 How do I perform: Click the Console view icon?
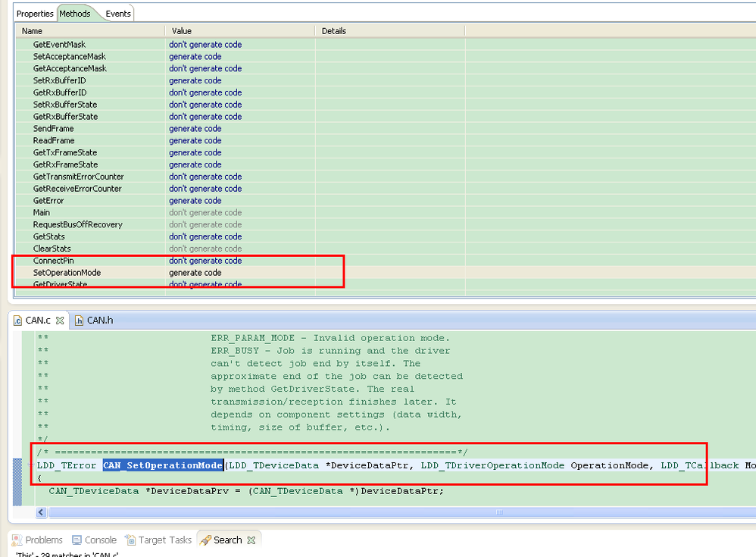[x=77, y=540]
